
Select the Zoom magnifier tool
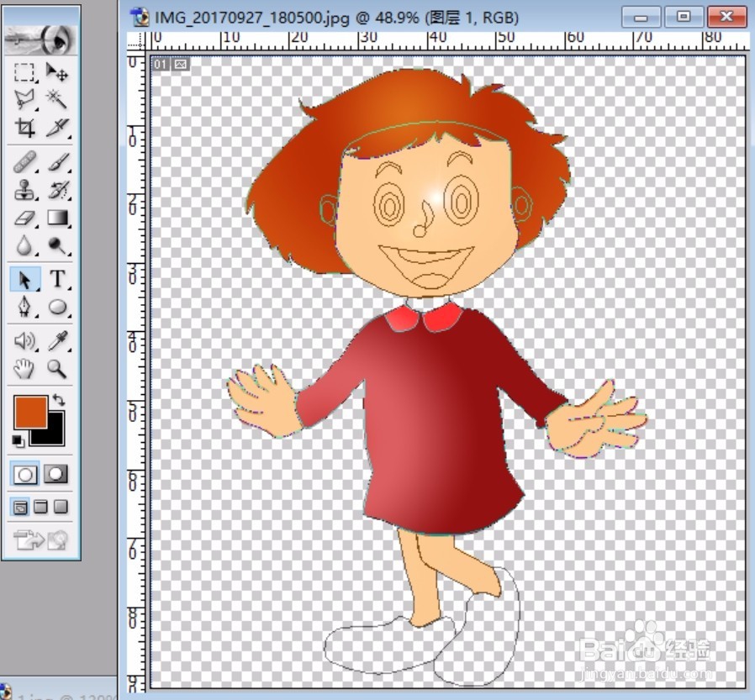[57, 369]
